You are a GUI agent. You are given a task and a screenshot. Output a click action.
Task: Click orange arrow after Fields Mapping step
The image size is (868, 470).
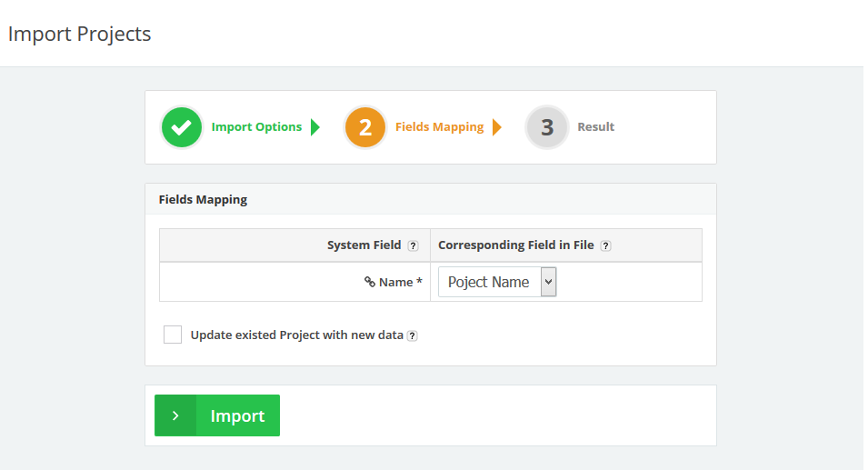coord(497,127)
